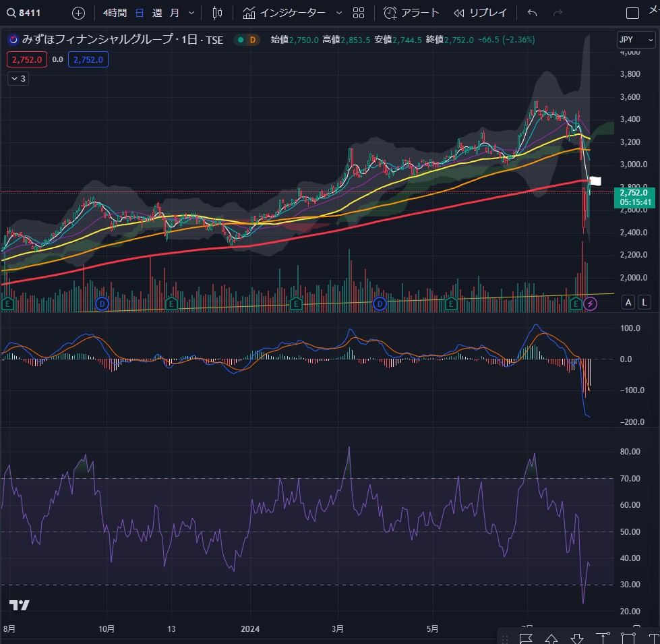This screenshot has height=644, width=660.
Task: Click the earnings E marker above 13
Action: tap(171, 303)
